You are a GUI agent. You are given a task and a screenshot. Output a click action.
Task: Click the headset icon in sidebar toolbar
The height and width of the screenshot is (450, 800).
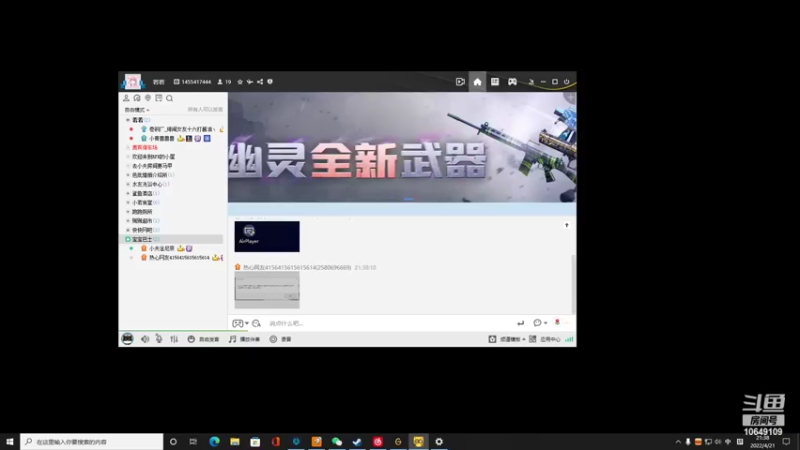[x=137, y=98]
